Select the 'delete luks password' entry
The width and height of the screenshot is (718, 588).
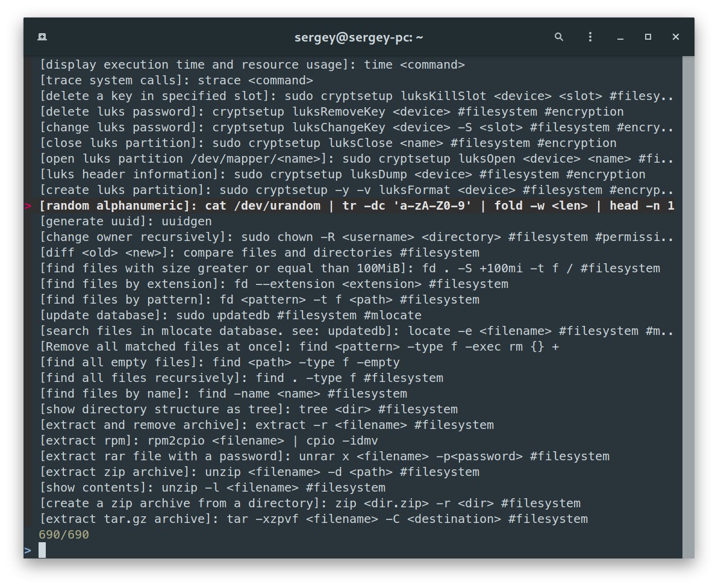click(x=331, y=111)
